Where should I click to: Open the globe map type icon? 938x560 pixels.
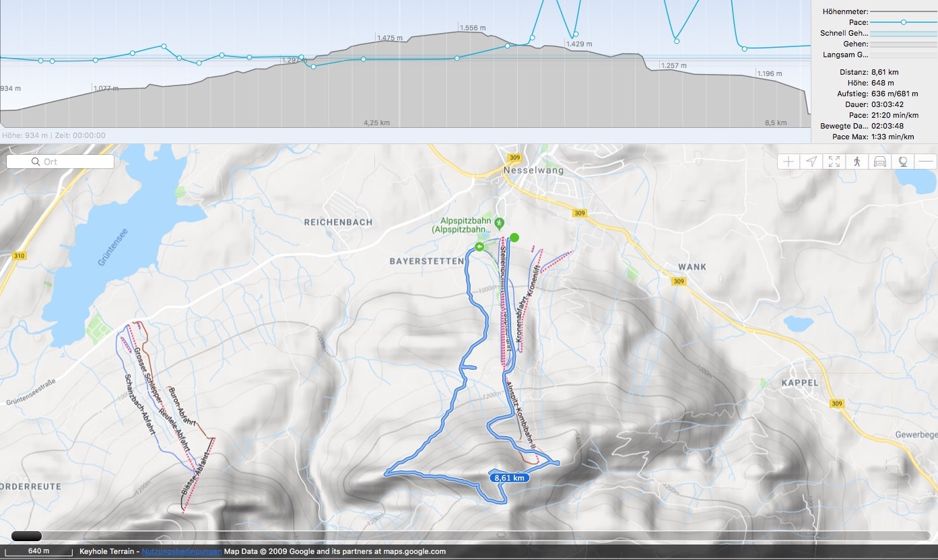[903, 162]
